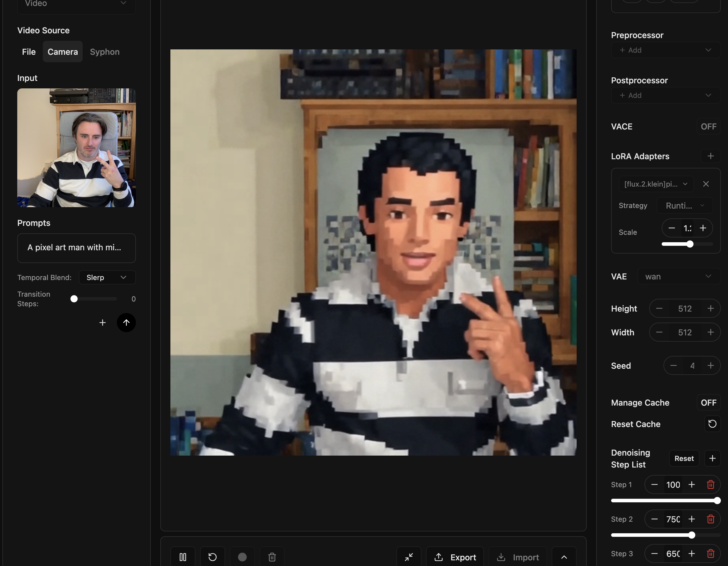Open the Temporal Blend Slerp dropdown
The height and width of the screenshot is (566, 728).
coord(107,277)
